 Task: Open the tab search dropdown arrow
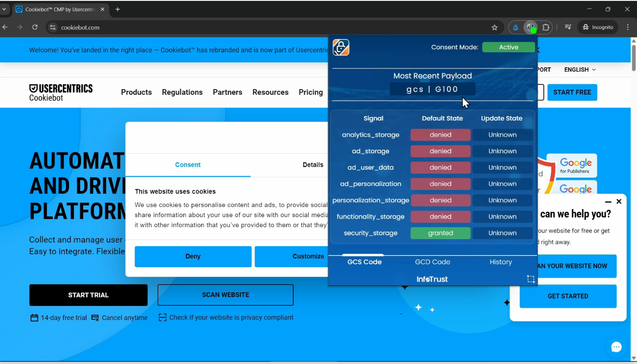[x=4, y=9]
